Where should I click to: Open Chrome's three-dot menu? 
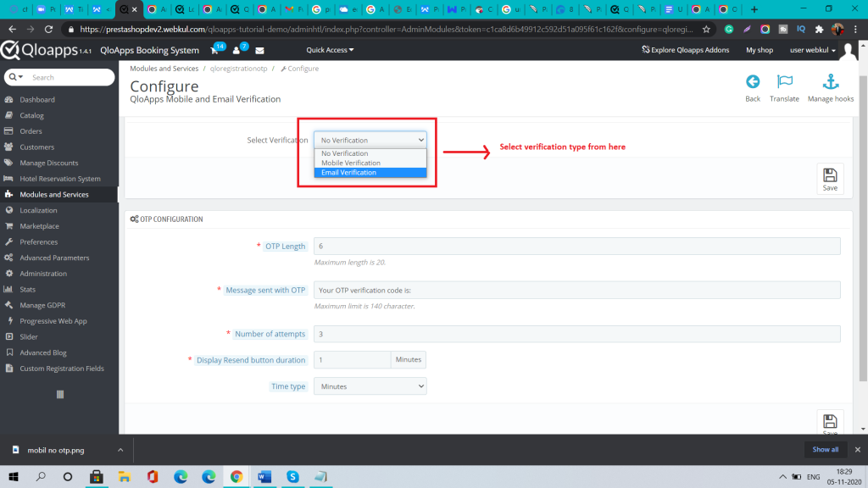856,30
